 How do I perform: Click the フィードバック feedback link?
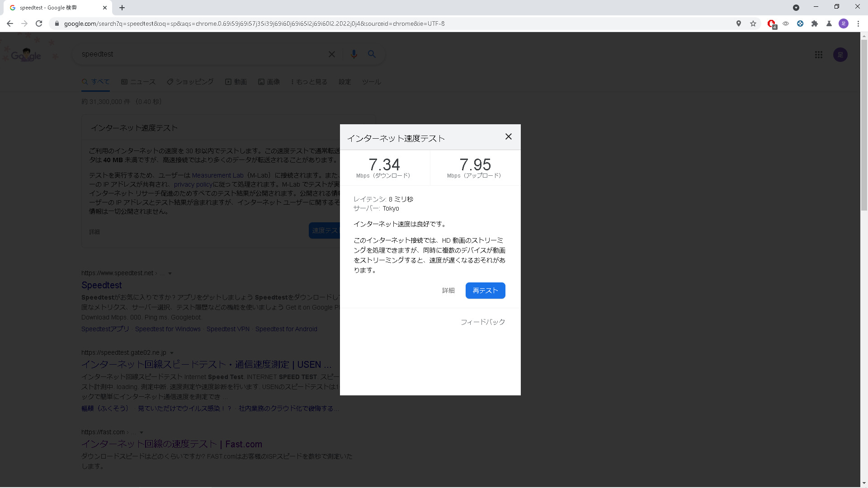[482, 322]
